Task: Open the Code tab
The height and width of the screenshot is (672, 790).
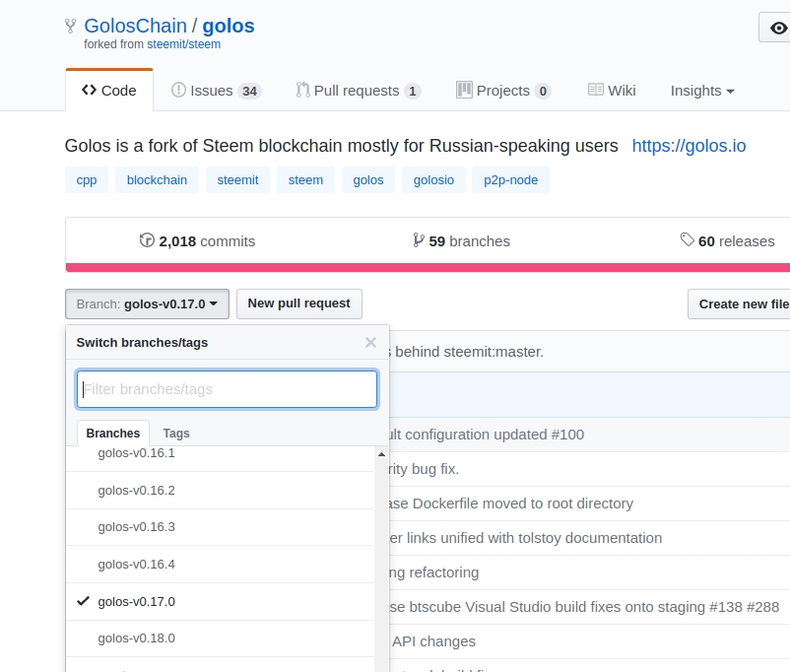Action: point(109,91)
